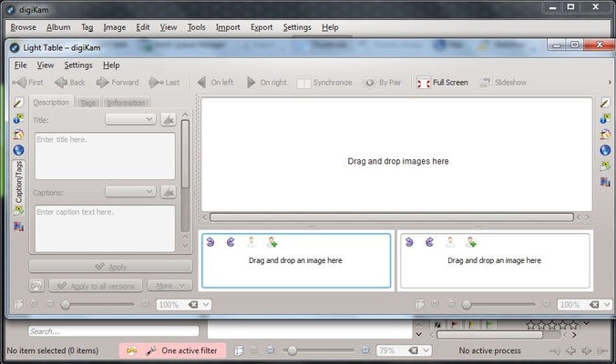
Task: Go to First image in Light Table
Action: coord(27,83)
